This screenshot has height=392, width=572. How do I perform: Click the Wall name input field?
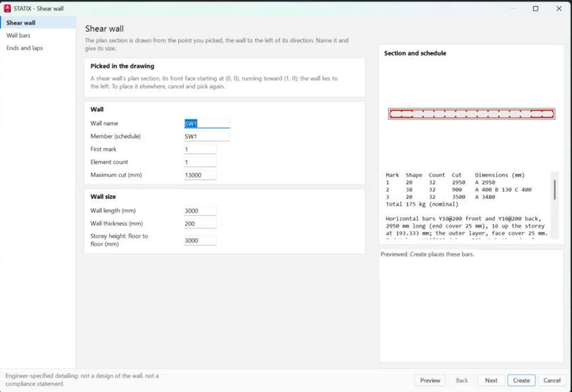point(207,123)
